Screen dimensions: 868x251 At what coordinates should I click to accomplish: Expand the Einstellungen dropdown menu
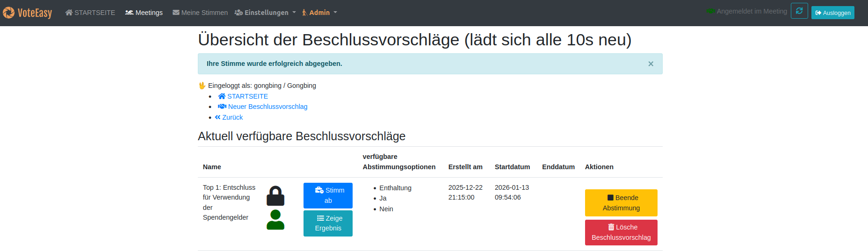coord(265,13)
